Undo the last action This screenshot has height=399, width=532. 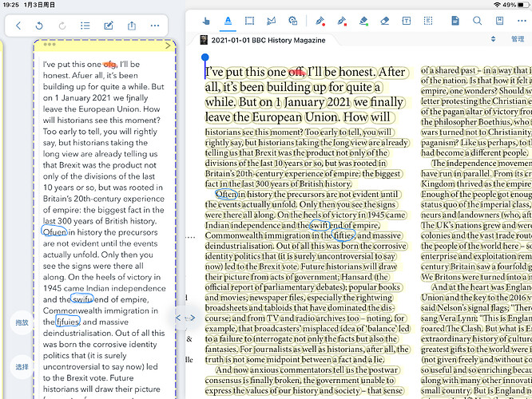pyautogui.click(x=39, y=26)
